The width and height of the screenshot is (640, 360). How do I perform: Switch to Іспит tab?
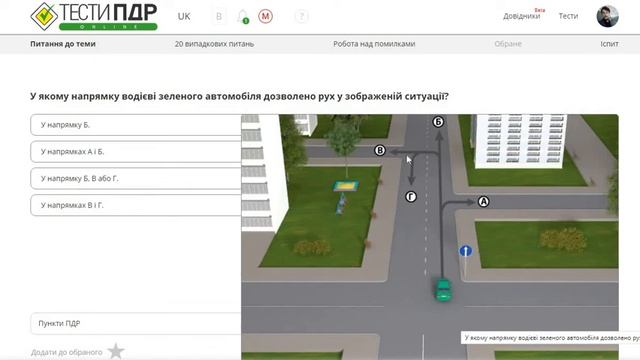pyautogui.click(x=609, y=44)
